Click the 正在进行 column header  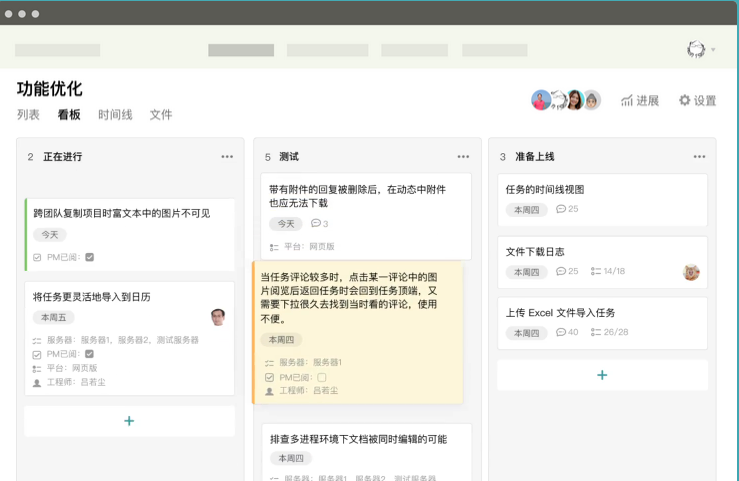click(x=63, y=156)
